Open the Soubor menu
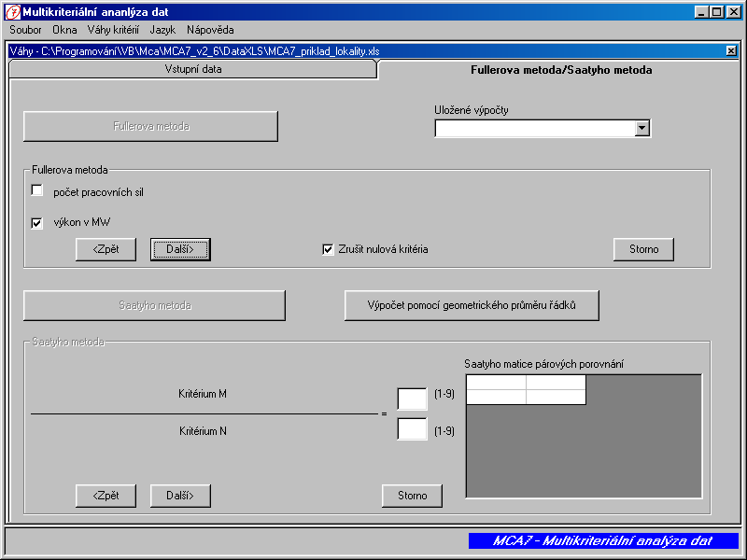 pyautogui.click(x=25, y=30)
